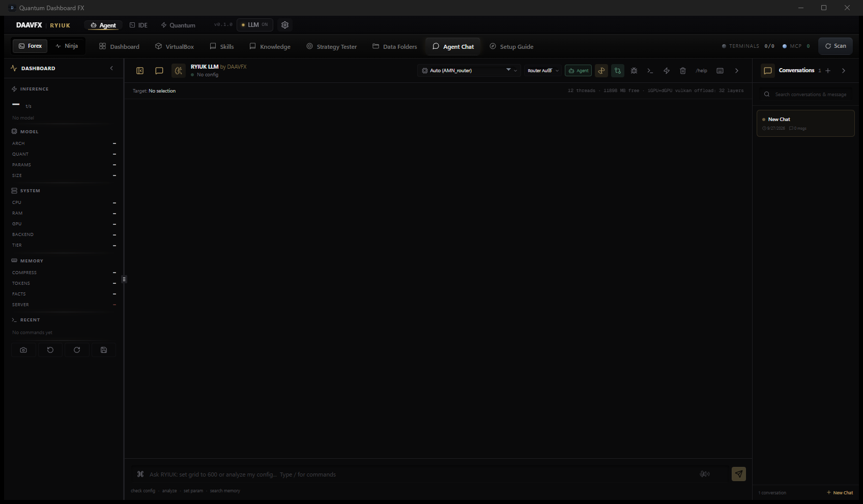
Task: Click the 'search memory' suggestion
Action: click(225, 491)
